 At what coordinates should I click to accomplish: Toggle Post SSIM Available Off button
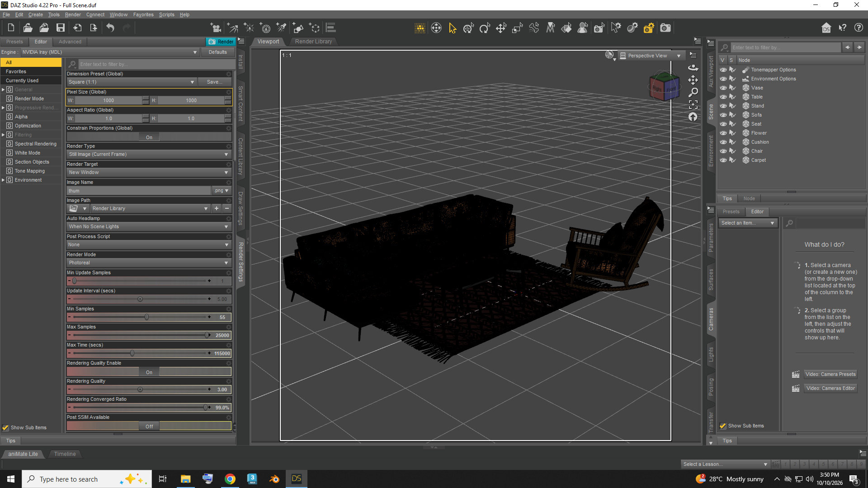coord(149,427)
